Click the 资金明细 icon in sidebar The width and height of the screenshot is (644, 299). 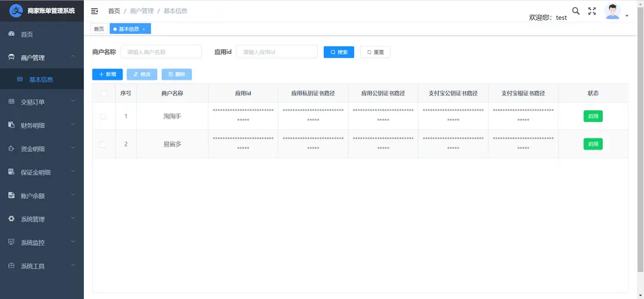coord(12,148)
